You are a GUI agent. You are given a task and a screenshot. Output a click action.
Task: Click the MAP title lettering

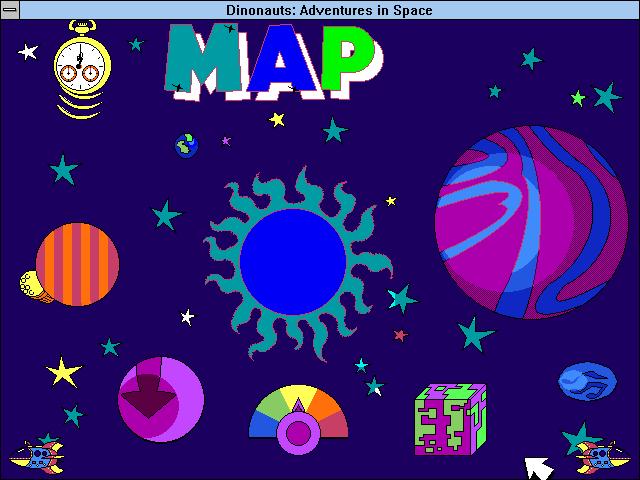273,62
